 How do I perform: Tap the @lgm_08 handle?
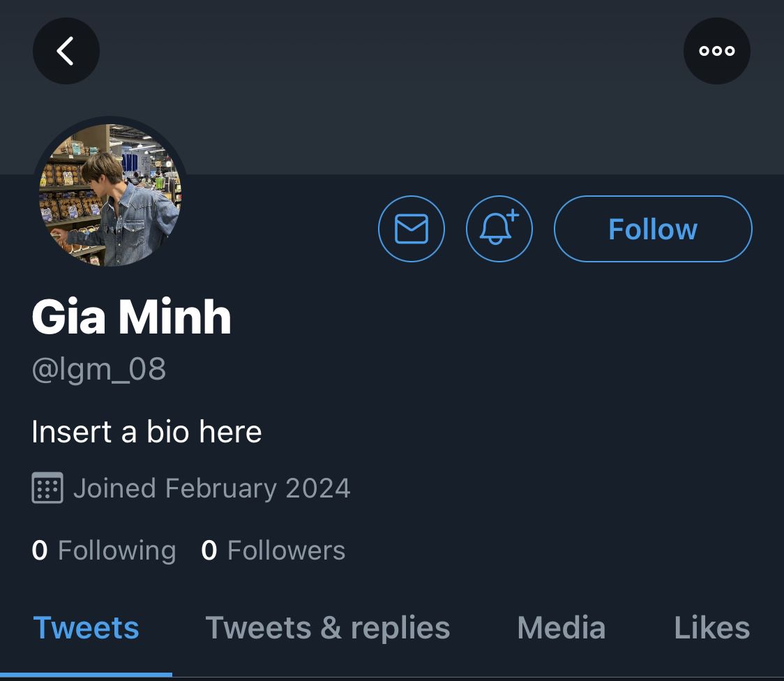pos(99,369)
